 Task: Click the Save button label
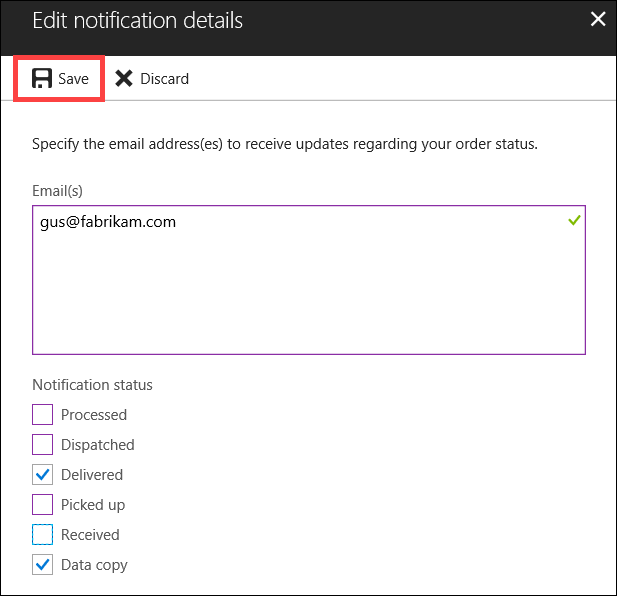point(73,79)
